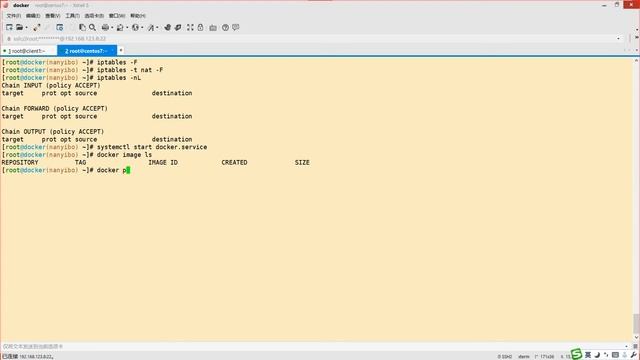Open the 查看 (View) menu
640x360 pixels.
click(53, 16)
